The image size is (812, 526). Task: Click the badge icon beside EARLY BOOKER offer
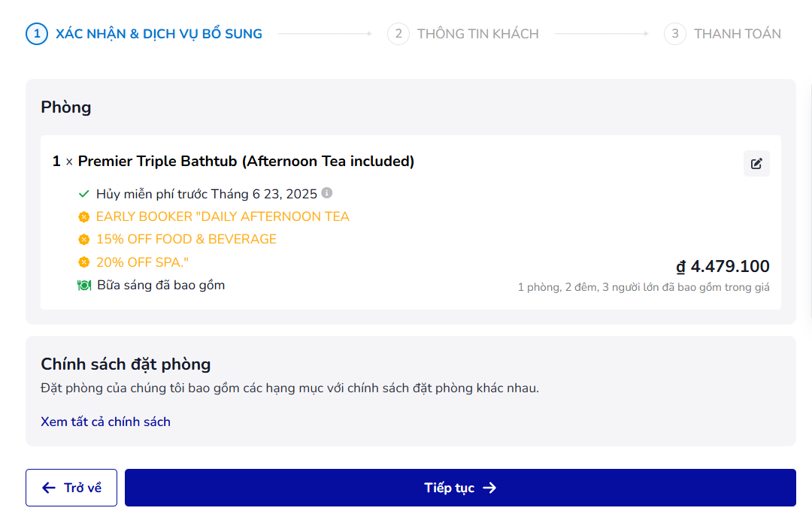click(x=84, y=217)
